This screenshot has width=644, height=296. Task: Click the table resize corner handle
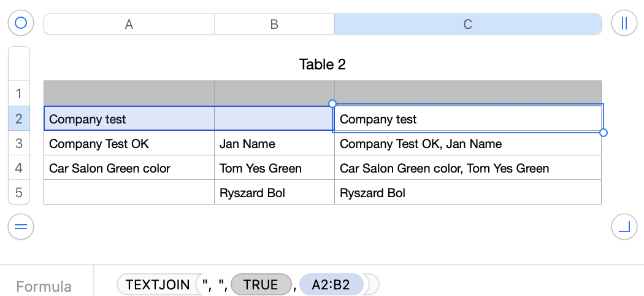click(624, 227)
